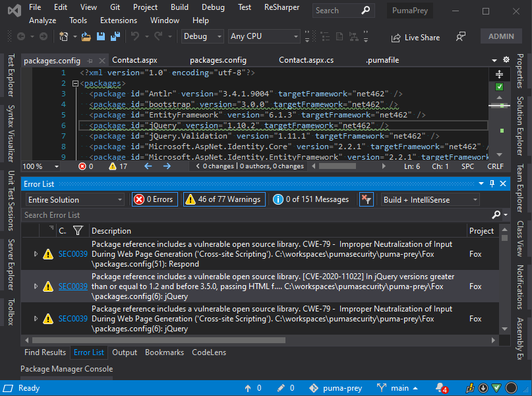532x396 pixels.
Task: Open the Error List window options dropdown
Action: click(x=481, y=183)
